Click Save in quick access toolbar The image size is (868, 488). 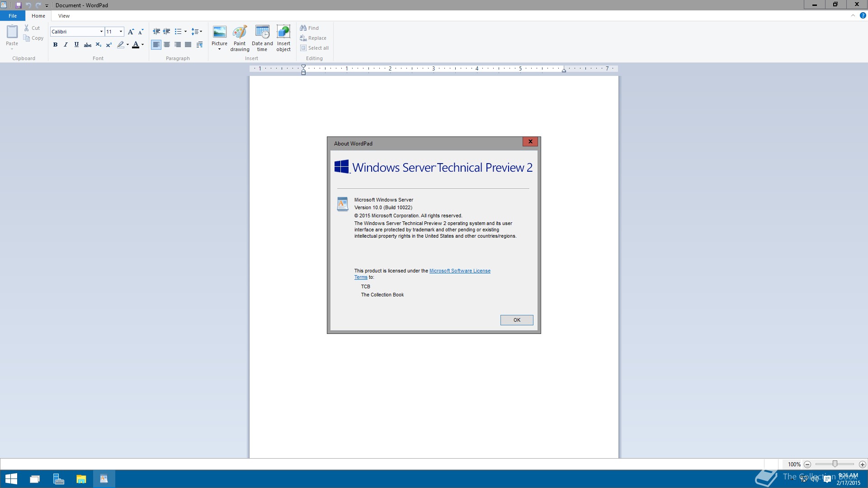(19, 5)
